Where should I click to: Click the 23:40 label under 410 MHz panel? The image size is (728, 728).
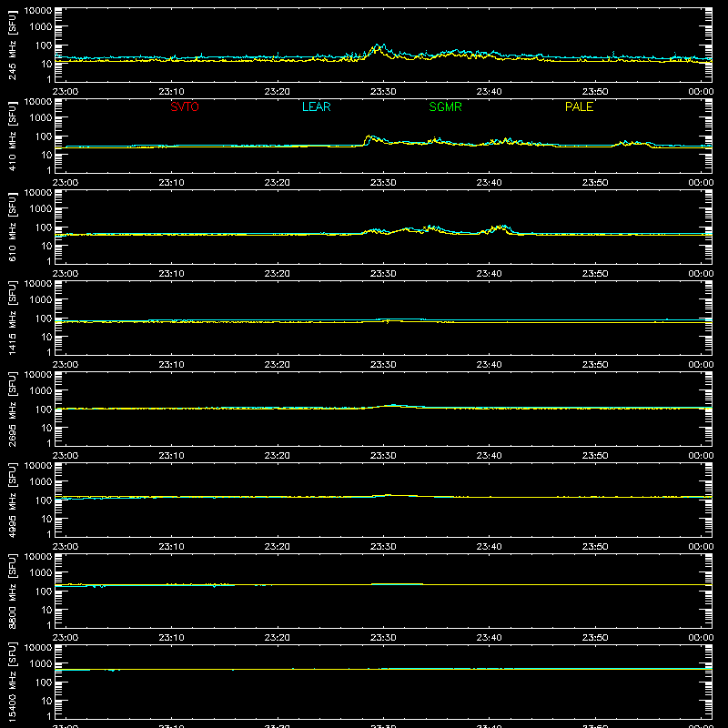pos(489,183)
